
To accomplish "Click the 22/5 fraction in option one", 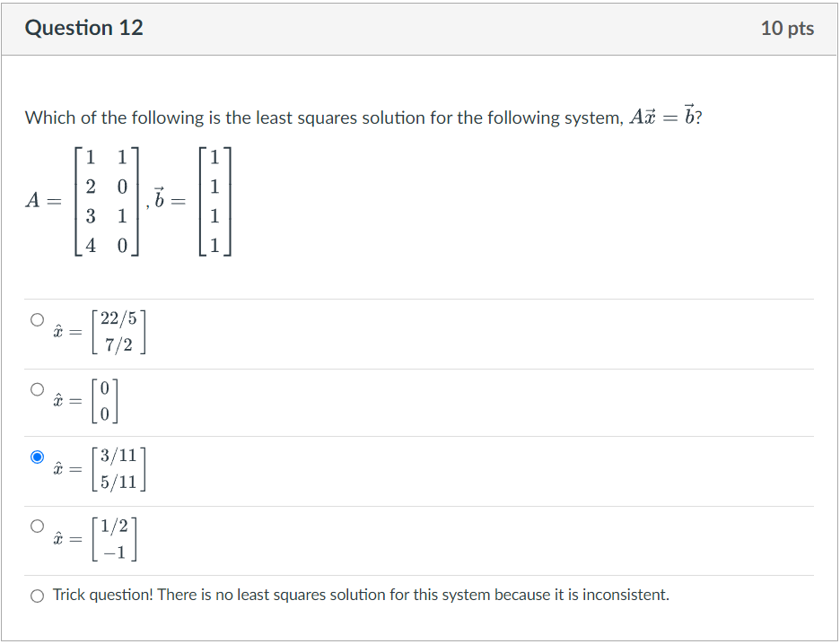I will pyautogui.click(x=121, y=318).
